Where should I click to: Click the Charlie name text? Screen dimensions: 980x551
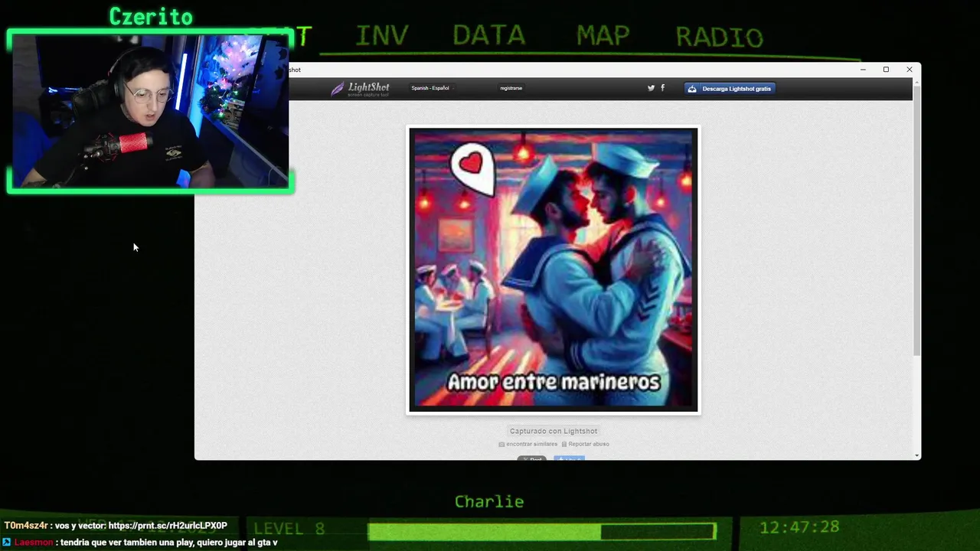(489, 502)
